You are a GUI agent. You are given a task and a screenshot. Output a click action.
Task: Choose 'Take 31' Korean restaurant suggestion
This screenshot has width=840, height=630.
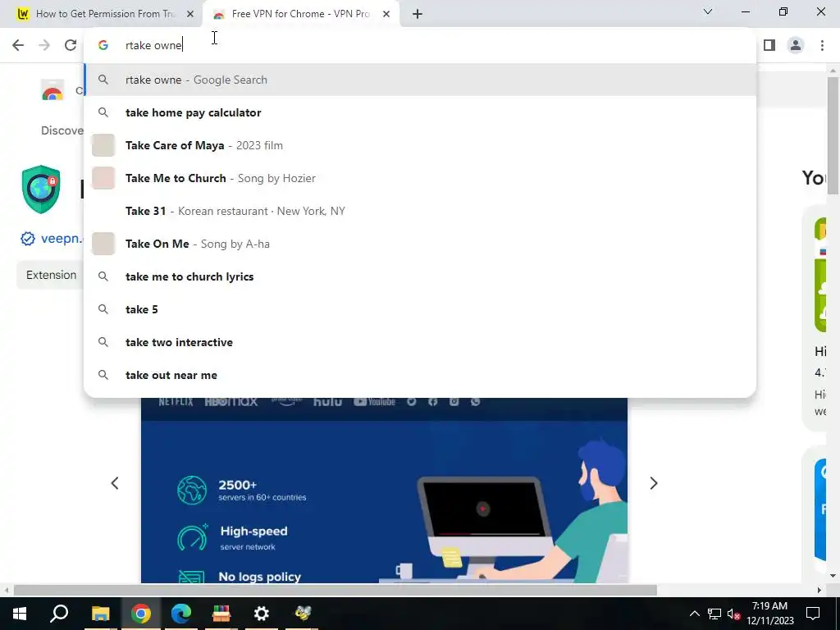click(x=420, y=211)
